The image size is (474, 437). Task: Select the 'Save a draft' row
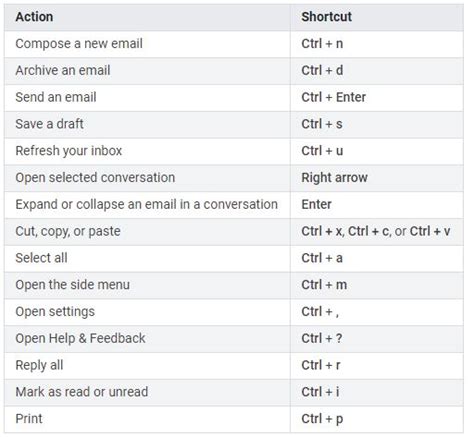tap(234, 124)
